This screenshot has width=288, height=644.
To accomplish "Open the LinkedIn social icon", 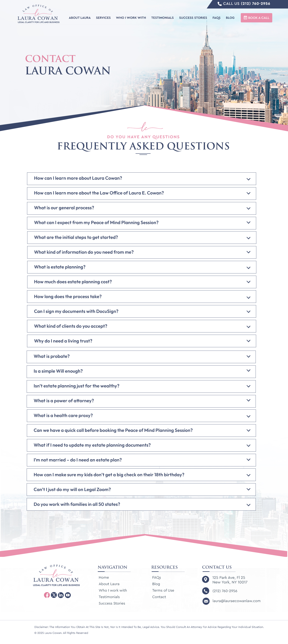I will tap(61, 595).
